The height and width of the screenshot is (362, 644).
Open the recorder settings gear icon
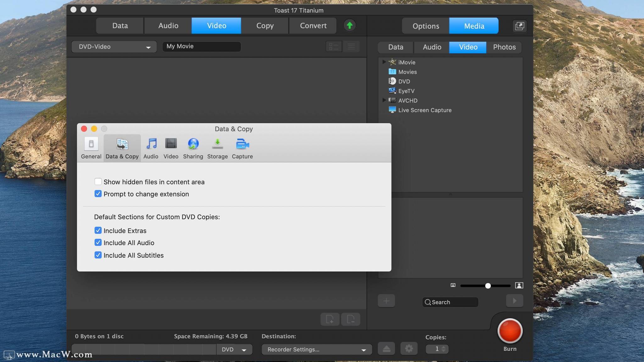point(409,349)
